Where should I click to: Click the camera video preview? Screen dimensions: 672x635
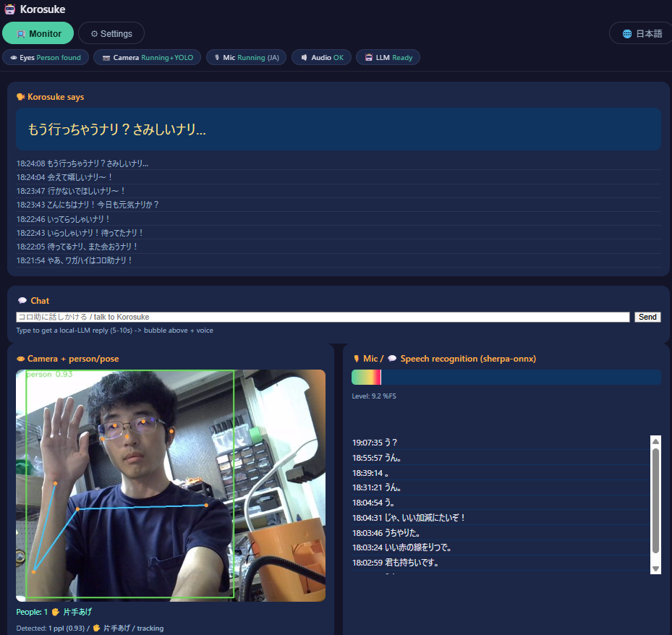(x=171, y=485)
